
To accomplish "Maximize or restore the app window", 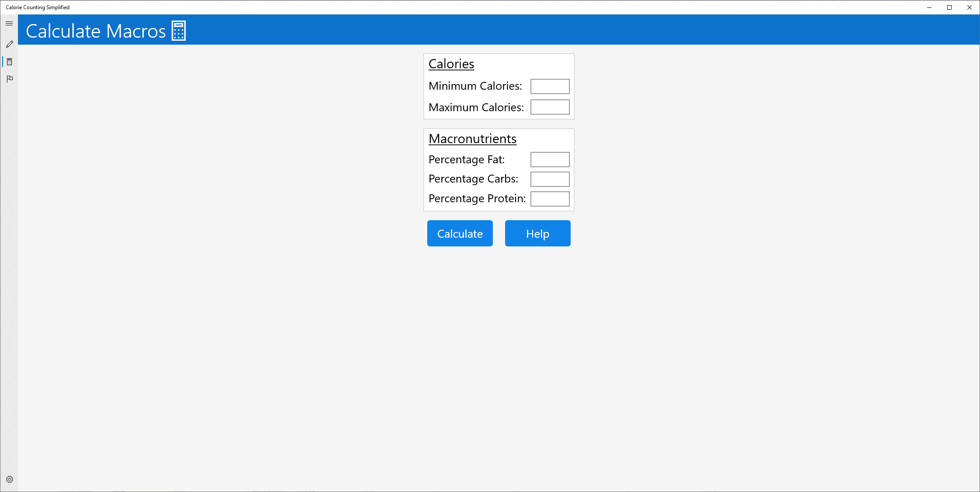I will click(x=949, y=7).
